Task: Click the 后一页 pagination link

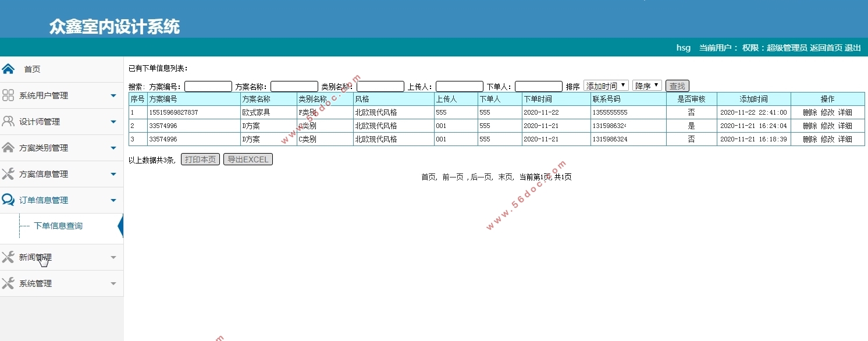Action: point(481,177)
